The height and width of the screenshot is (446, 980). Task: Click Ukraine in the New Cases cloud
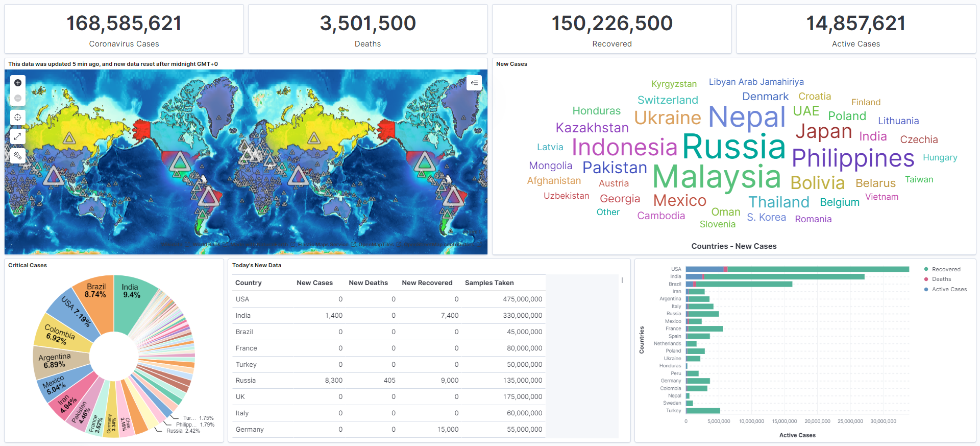(x=668, y=118)
